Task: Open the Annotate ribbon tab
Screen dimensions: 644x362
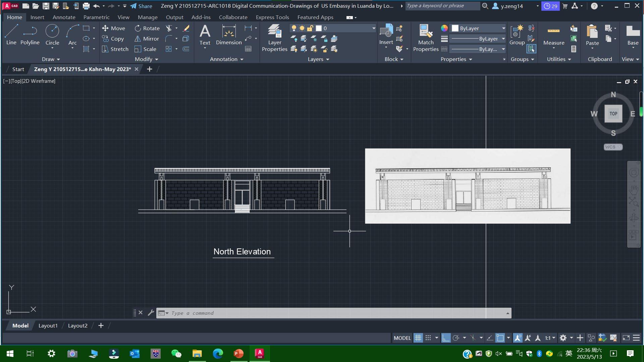Action: tap(64, 17)
